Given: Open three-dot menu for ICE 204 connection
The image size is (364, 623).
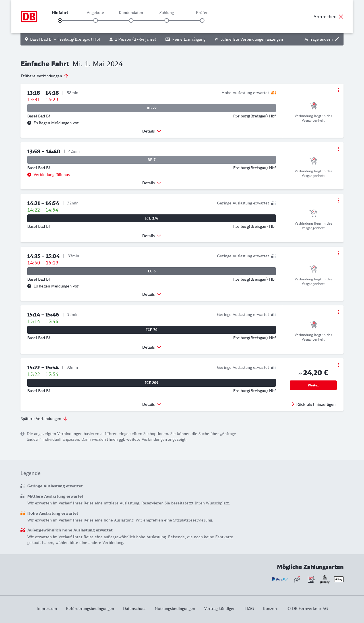Looking at the screenshot, I should click(338, 365).
